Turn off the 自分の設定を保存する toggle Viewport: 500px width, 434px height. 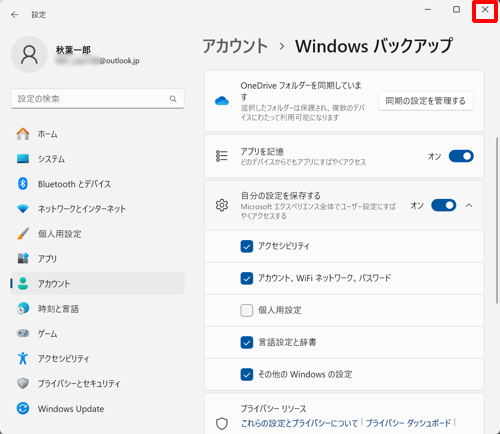443,205
